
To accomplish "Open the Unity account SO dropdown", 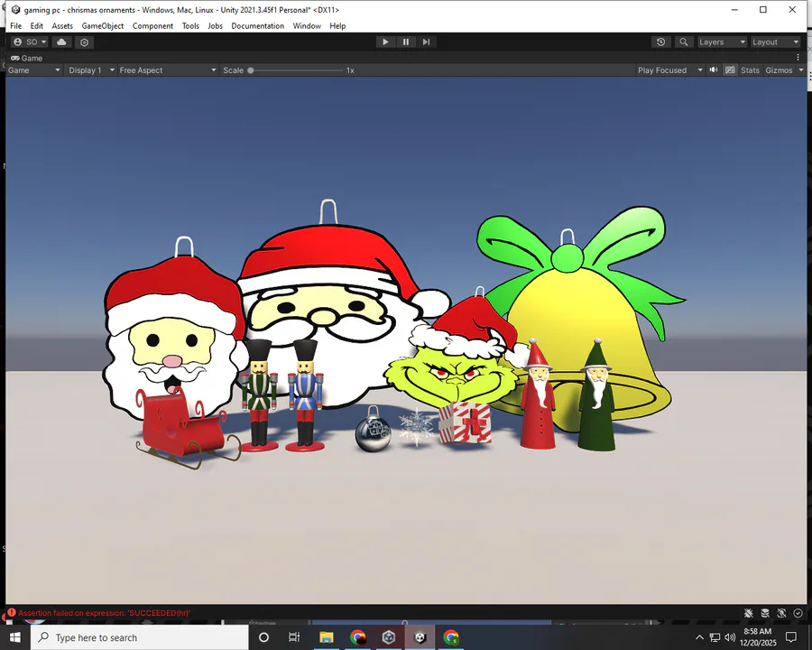I will tap(30, 42).
